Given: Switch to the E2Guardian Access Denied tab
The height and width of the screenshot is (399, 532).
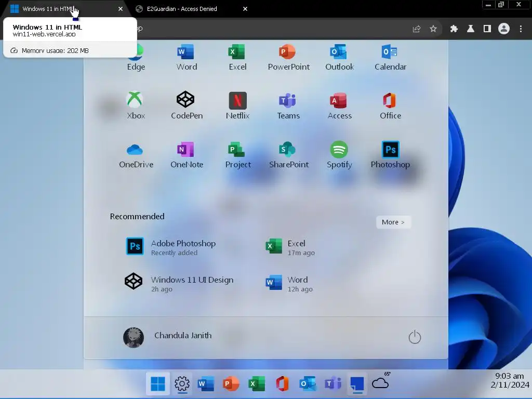Looking at the screenshot, I should point(192,9).
